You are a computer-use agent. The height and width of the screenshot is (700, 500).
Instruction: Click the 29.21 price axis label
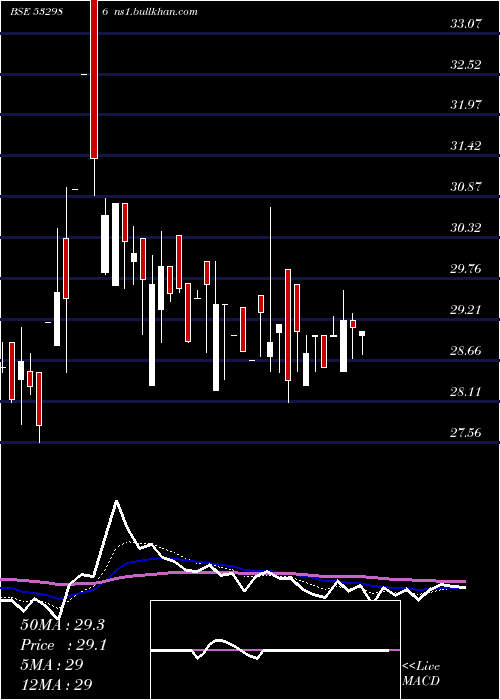pyautogui.click(x=466, y=309)
